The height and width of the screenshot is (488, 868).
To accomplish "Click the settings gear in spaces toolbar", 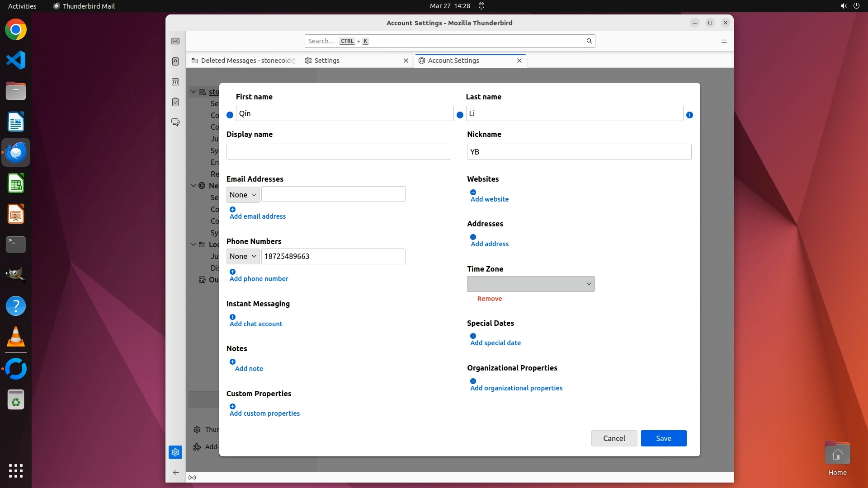I will pyautogui.click(x=175, y=452).
